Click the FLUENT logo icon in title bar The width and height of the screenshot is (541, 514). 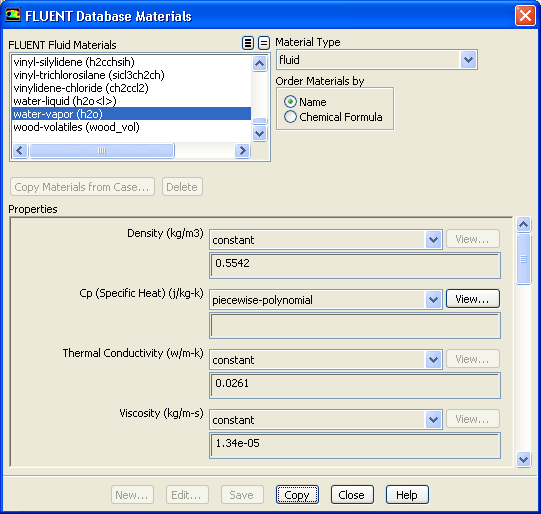(13, 15)
